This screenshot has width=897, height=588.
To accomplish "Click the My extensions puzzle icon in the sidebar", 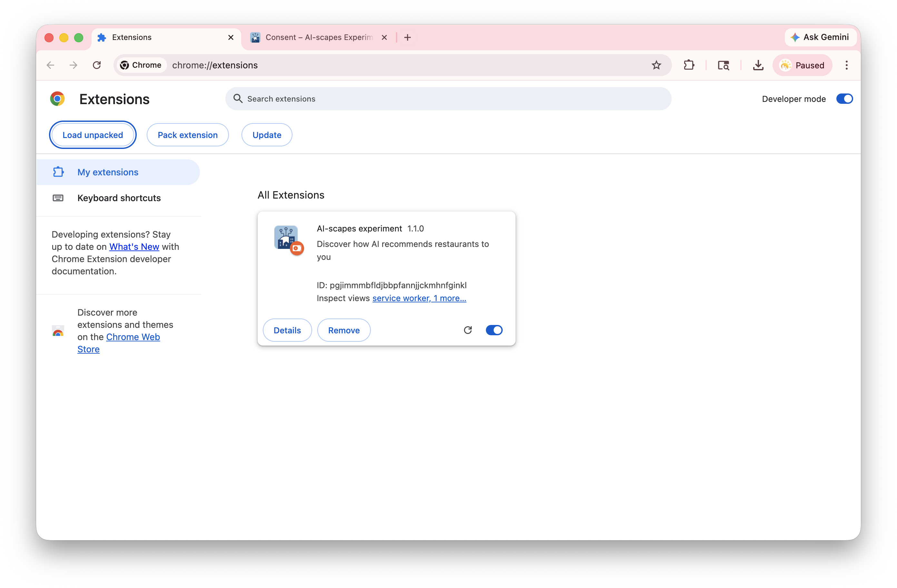I will (x=58, y=172).
